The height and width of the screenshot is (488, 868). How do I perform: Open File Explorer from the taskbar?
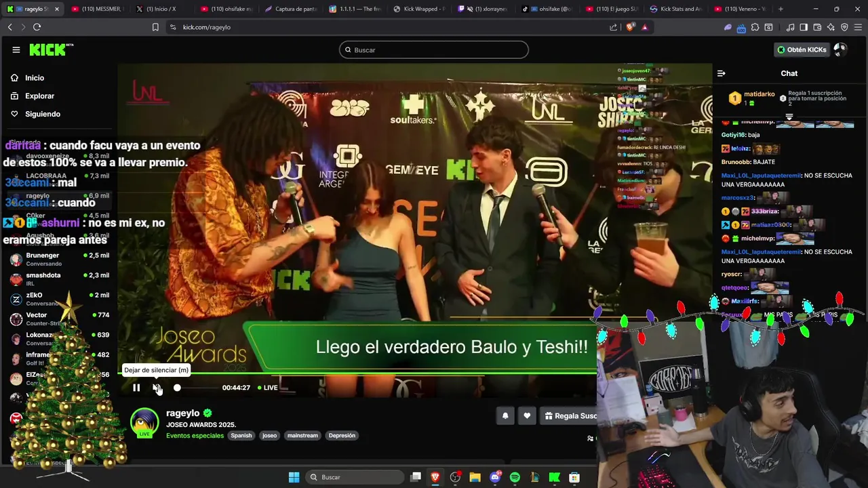click(475, 477)
